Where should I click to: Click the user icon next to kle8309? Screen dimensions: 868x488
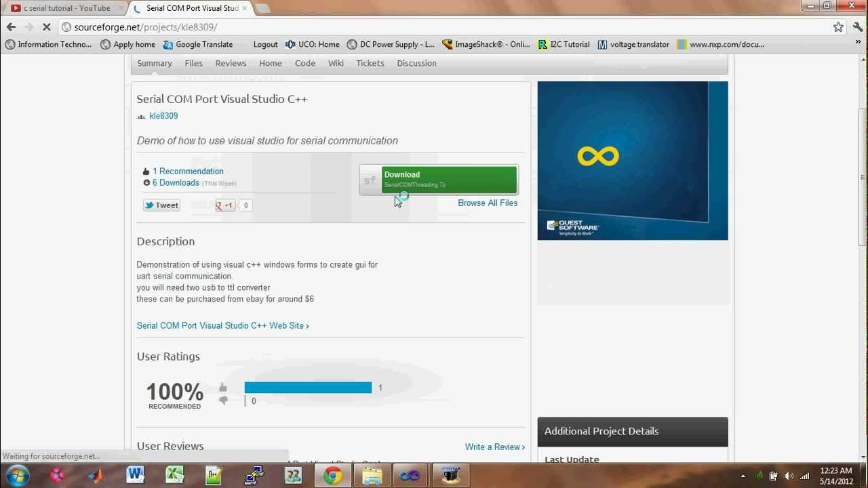click(141, 117)
